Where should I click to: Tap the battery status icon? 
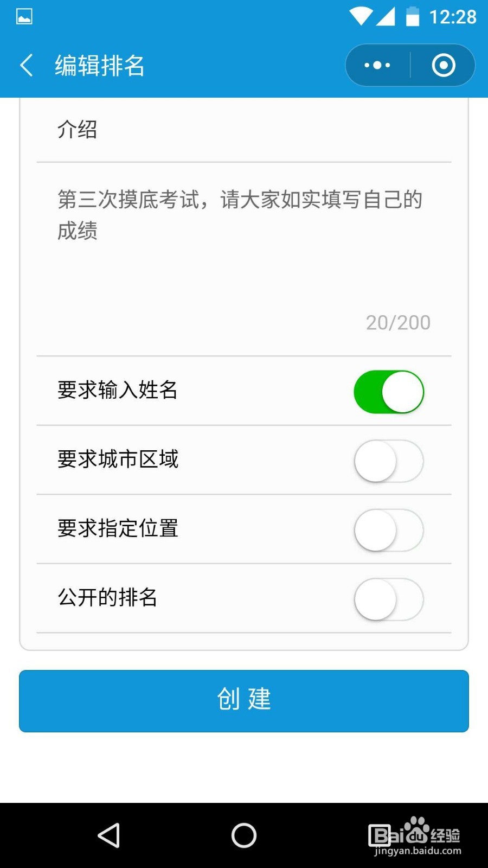tap(413, 16)
